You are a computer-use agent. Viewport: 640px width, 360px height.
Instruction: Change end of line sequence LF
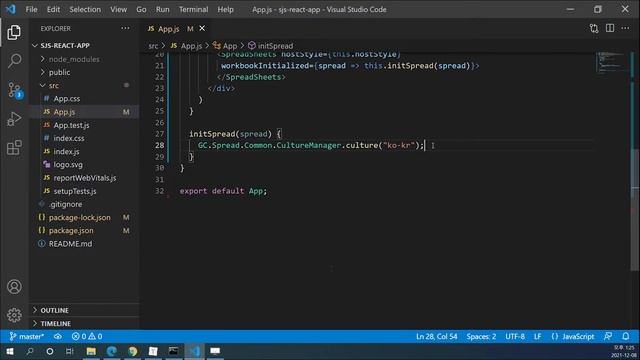(538, 336)
